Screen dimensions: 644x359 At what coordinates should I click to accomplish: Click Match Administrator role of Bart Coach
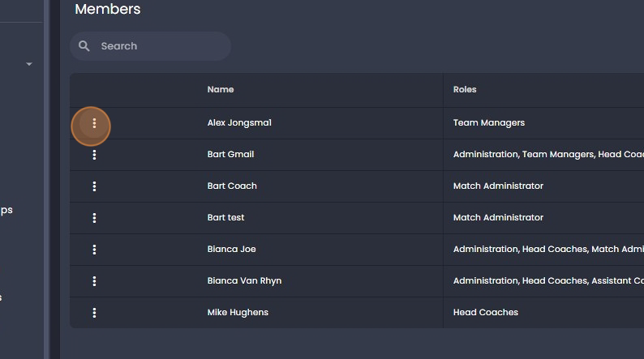(498, 186)
